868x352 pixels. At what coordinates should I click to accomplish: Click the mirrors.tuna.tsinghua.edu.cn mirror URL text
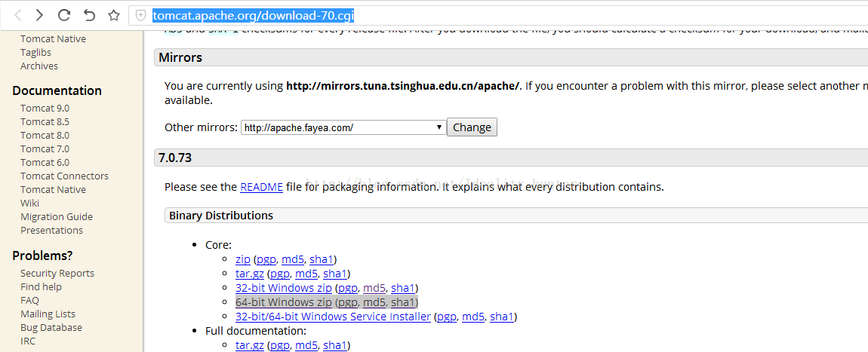[x=403, y=86]
